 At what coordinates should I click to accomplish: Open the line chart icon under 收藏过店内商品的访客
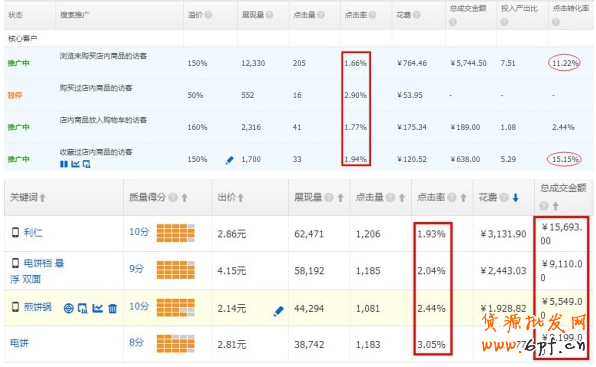coord(75,164)
